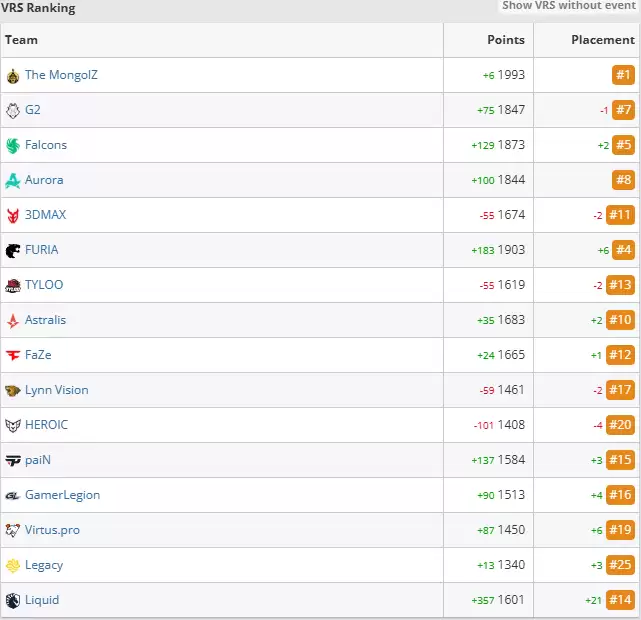Screen dimensions: 641x620
Task: Sort table by Points column header
Action: point(505,41)
